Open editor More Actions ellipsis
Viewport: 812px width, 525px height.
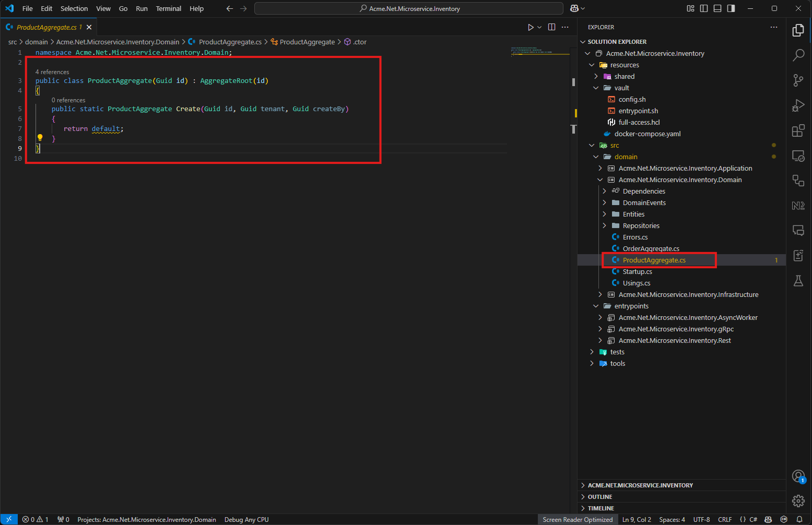pos(565,27)
